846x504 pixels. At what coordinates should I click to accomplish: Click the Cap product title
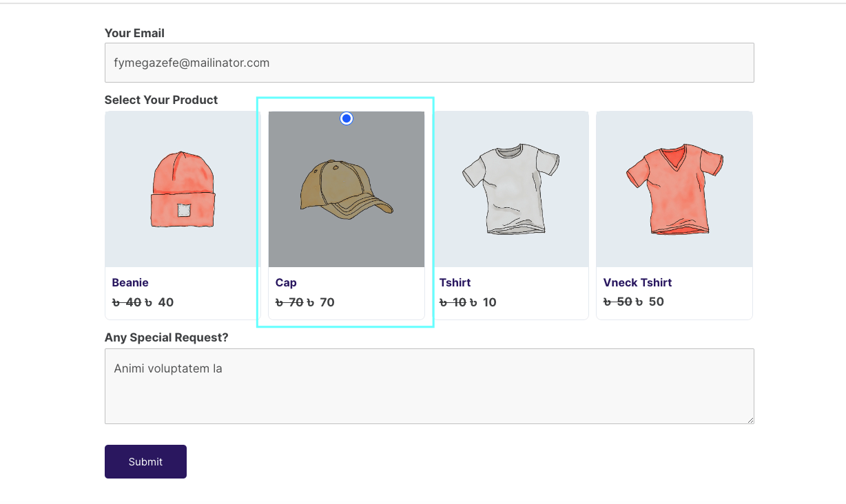point(285,282)
